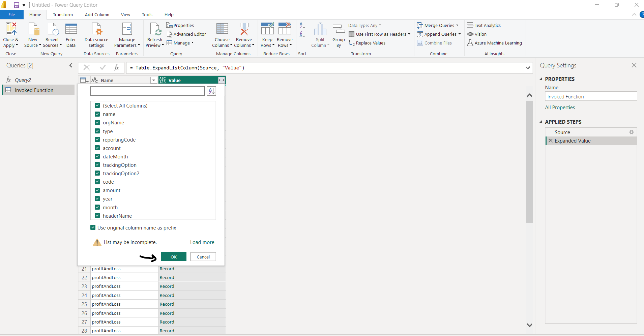The image size is (644, 336).
Task: Click the column search input box
Action: click(x=147, y=91)
